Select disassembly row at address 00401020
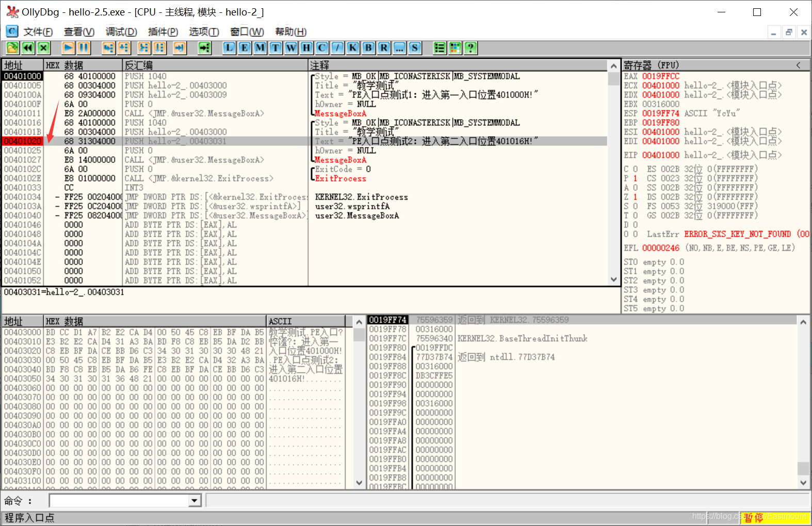812x526 pixels. pos(304,141)
